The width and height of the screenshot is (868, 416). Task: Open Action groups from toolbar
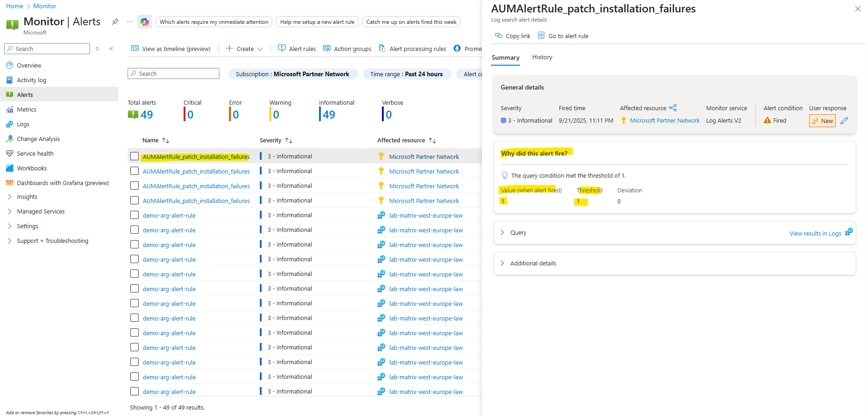[347, 49]
